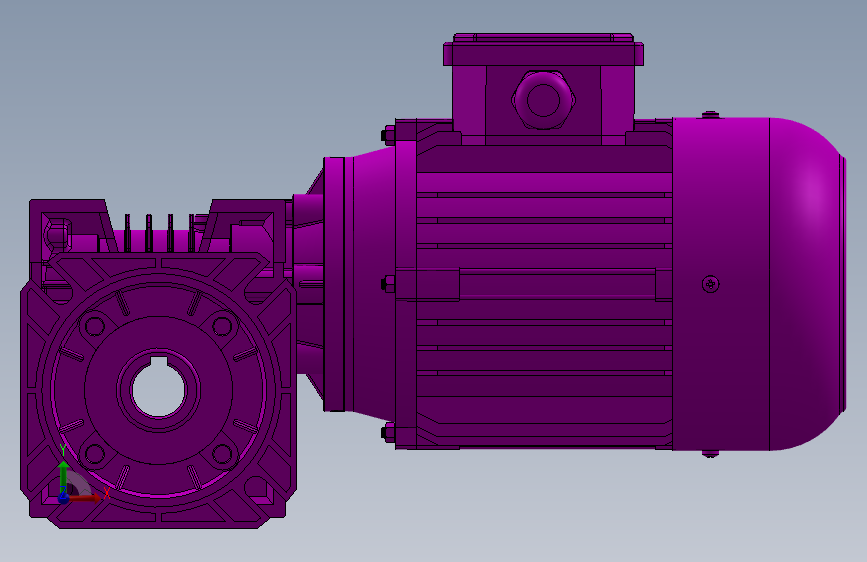The height and width of the screenshot is (562, 867).
Task: Select the rounded fan cover dome of the motor
Action: point(807,283)
